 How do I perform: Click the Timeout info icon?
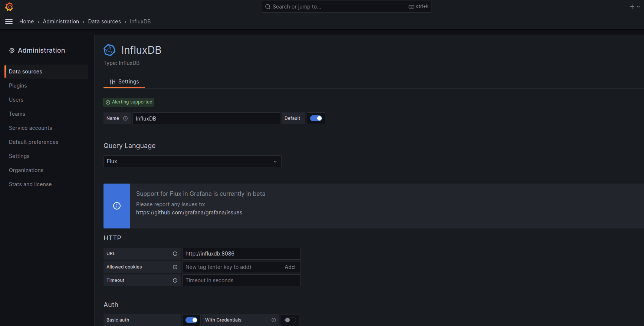(x=175, y=280)
